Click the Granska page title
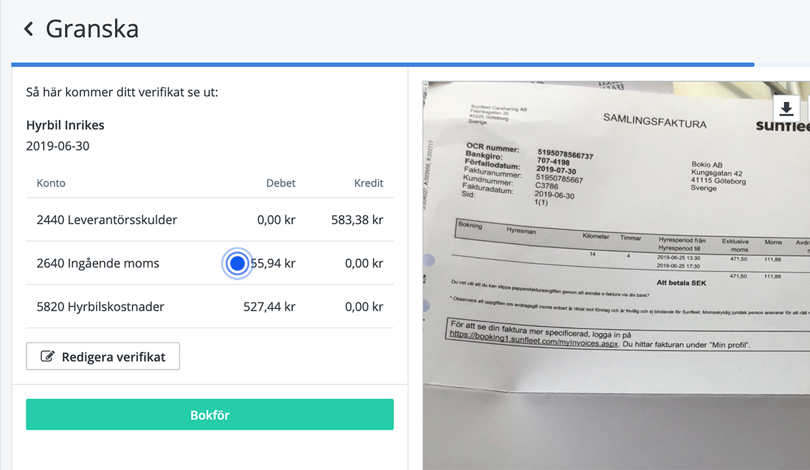The height and width of the screenshot is (470, 810). [92, 29]
